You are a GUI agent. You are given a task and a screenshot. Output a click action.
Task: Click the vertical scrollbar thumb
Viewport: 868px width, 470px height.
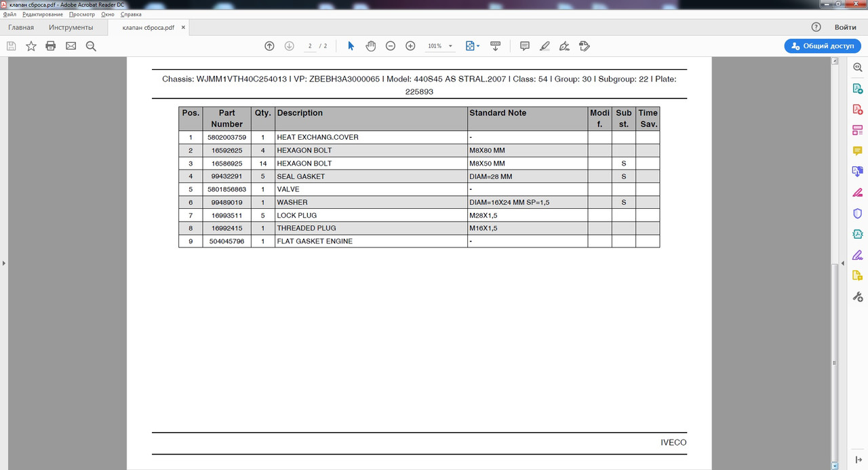[x=835, y=362]
